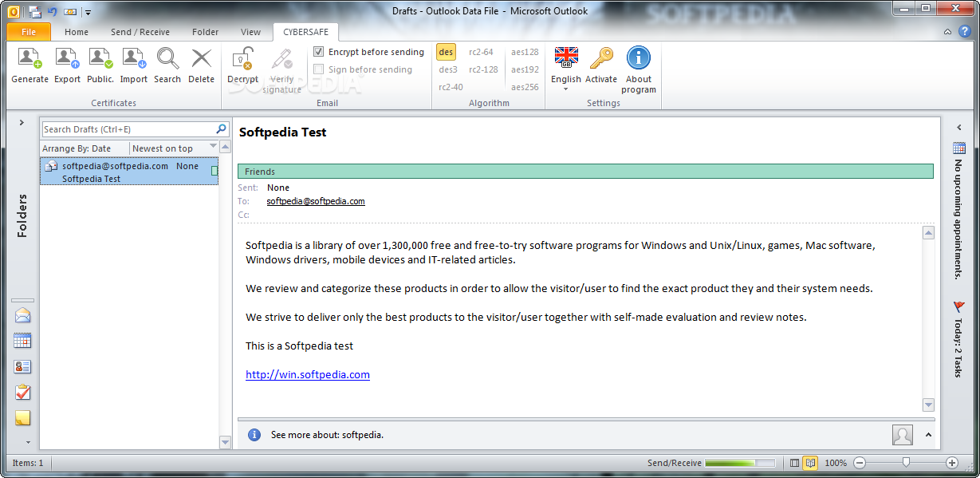
Task: Select the aes256 algorithm
Action: pos(525,87)
